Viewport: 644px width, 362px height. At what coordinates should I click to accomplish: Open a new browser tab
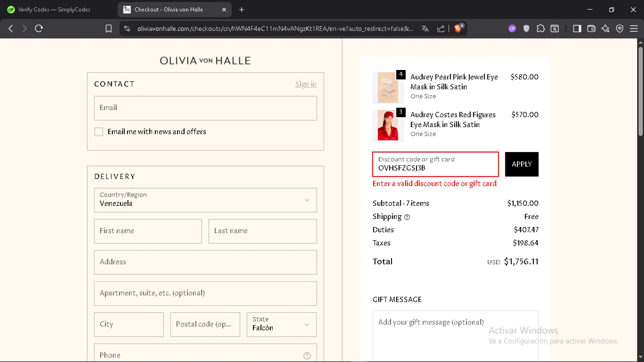click(x=242, y=9)
